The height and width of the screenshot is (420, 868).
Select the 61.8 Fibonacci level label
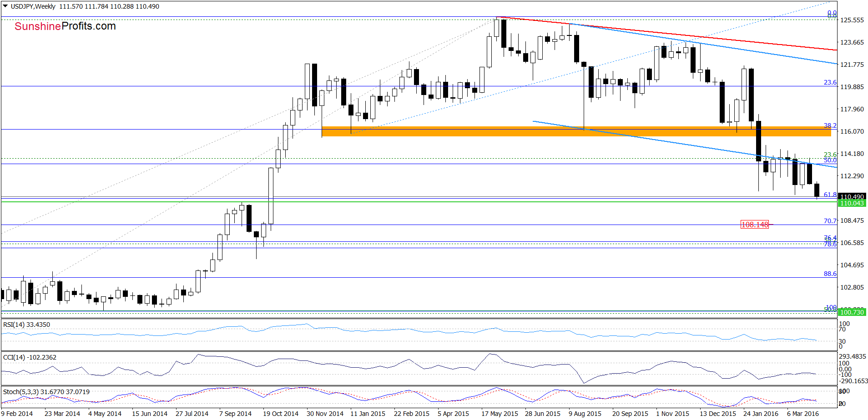pyautogui.click(x=830, y=195)
